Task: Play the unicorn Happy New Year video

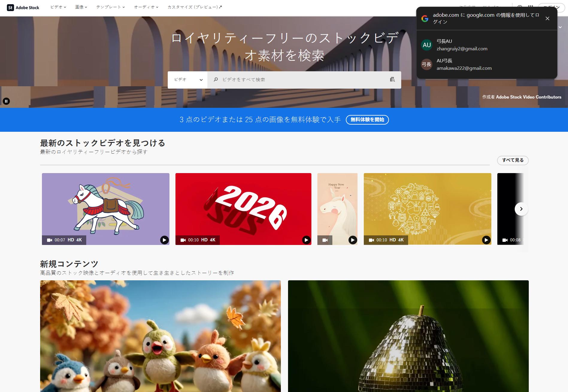Action: pyautogui.click(x=353, y=240)
